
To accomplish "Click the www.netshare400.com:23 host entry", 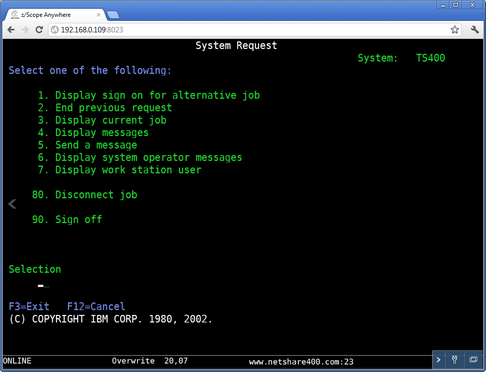I will coord(301,362).
